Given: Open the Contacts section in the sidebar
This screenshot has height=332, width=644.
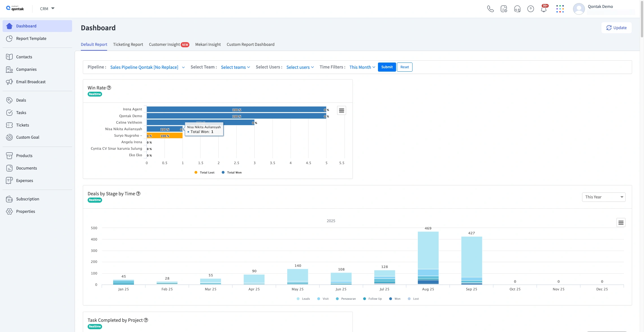Looking at the screenshot, I should coord(24,57).
